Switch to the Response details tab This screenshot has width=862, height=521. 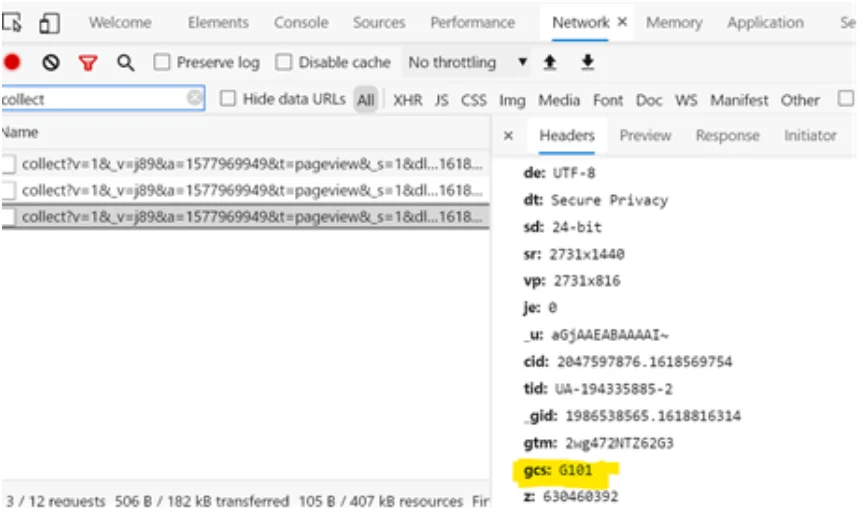727,135
